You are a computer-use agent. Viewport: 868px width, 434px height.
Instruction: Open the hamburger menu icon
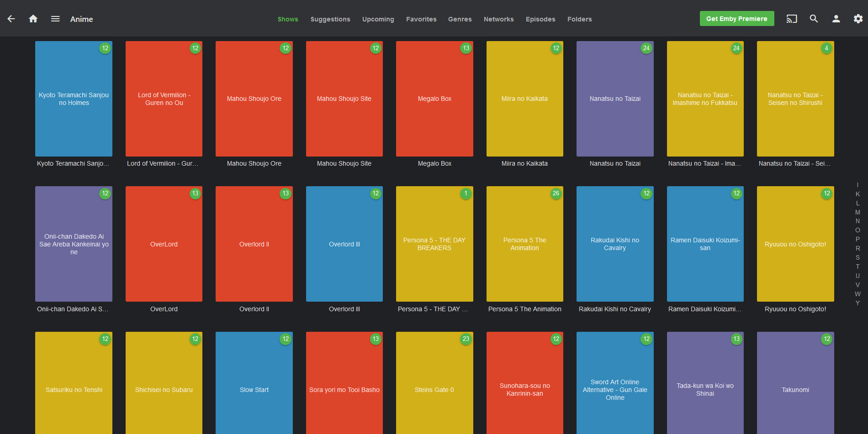pos(55,19)
